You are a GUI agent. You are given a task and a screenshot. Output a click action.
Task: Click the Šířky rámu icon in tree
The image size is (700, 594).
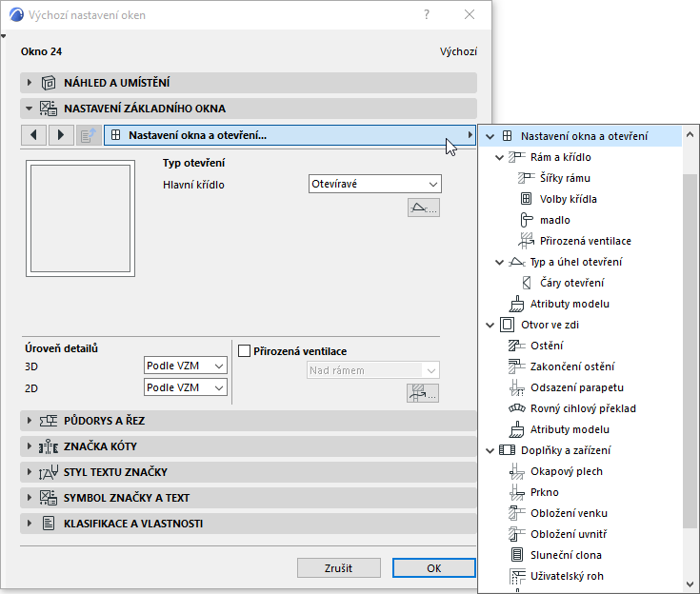(x=526, y=178)
